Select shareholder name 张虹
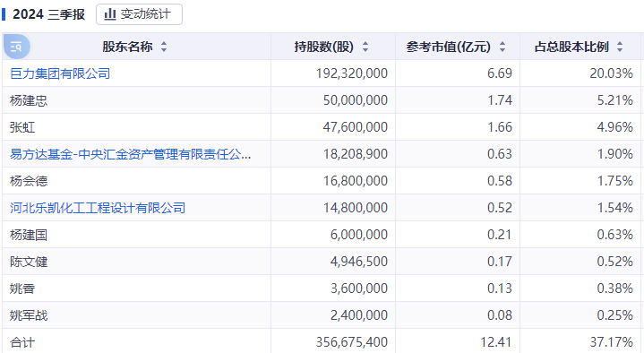Viewport: 644px width, 353px height. [x=22, y=127]
